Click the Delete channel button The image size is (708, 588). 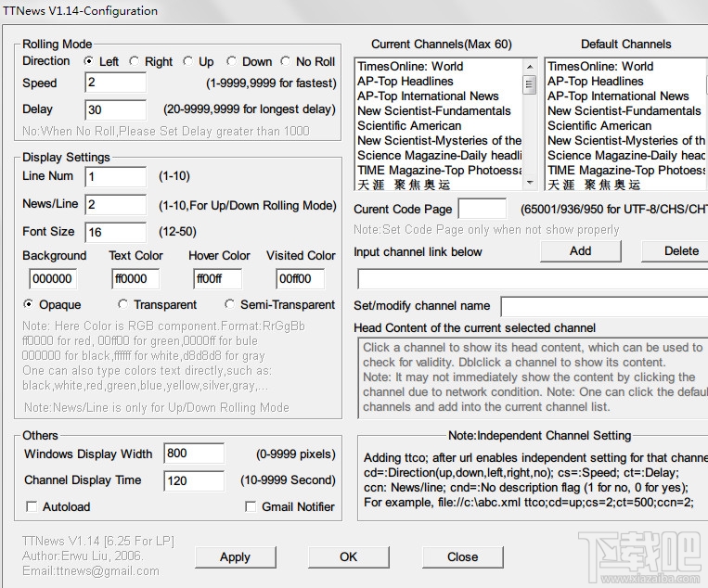pyautogui.click(x=675, y=251)
